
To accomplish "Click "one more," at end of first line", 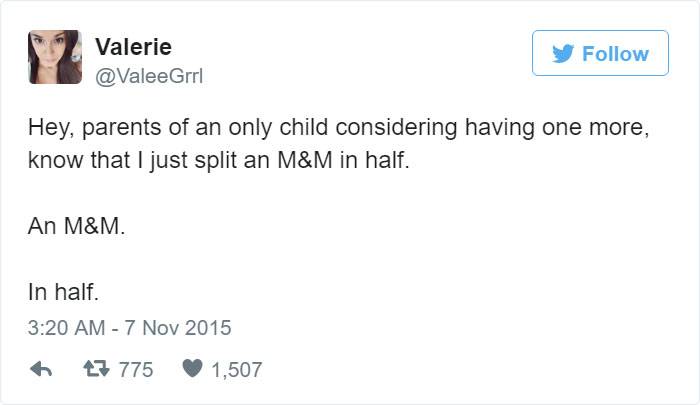I will pos(595,128).
